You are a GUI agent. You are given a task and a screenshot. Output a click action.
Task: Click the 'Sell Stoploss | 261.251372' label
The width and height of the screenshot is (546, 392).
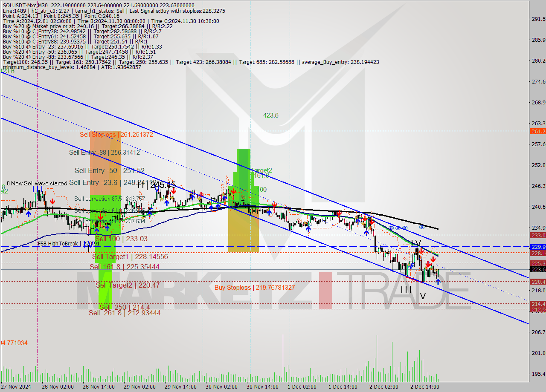(116, 135)
